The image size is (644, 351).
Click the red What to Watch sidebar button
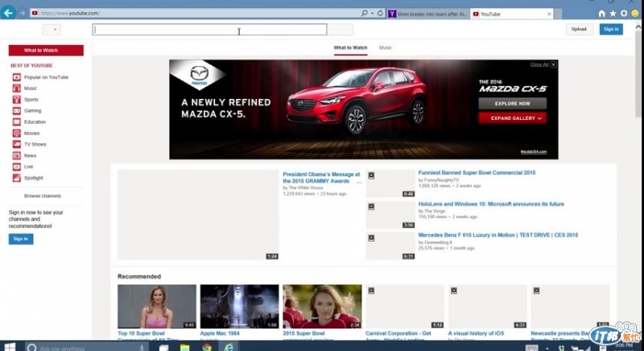click(x=46, y=50)
